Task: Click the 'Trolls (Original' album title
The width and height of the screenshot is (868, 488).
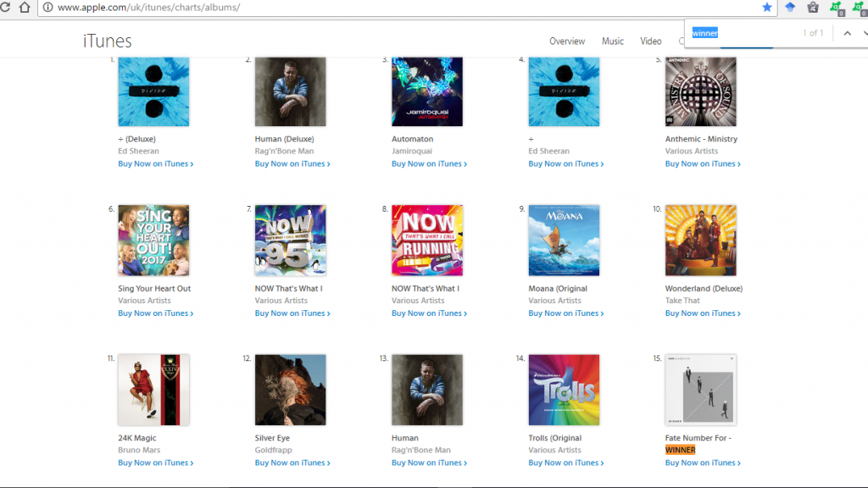Action: coord(554,438)
